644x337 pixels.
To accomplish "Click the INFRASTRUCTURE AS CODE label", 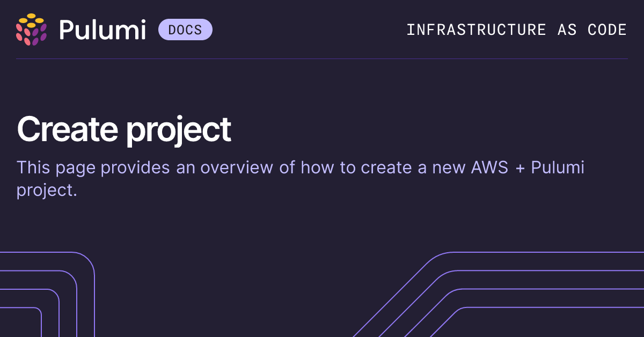I will 516,30.
